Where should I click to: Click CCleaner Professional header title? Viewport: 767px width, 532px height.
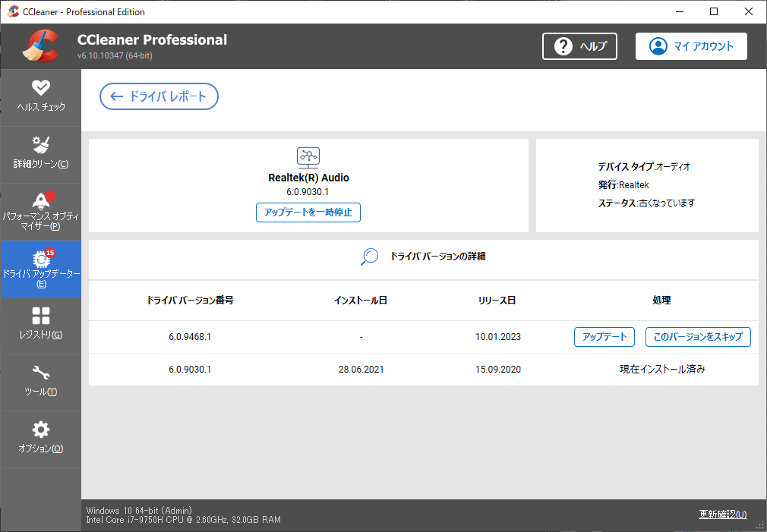click(x=152, y=39)
